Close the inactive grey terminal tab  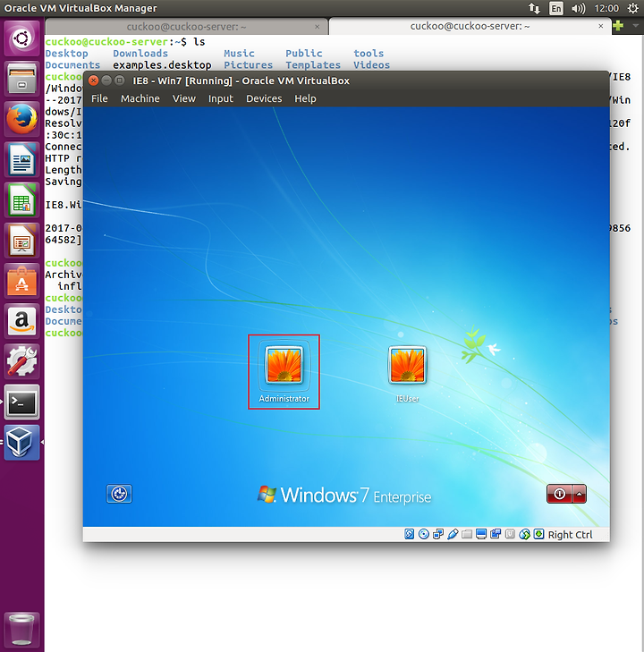tap(318, 27)
